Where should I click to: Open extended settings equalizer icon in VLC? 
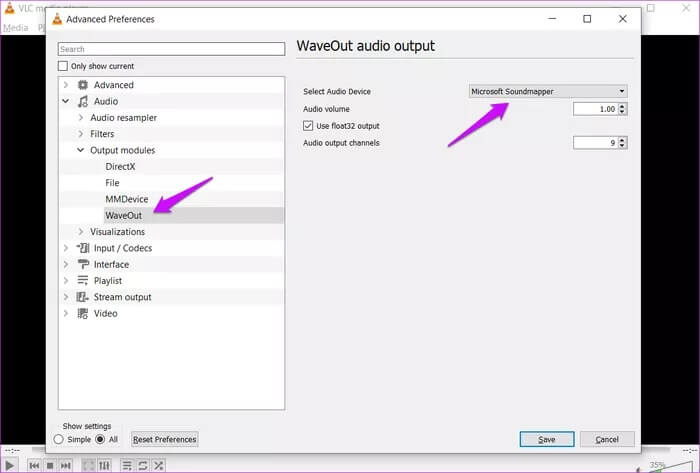click(104, 466)
